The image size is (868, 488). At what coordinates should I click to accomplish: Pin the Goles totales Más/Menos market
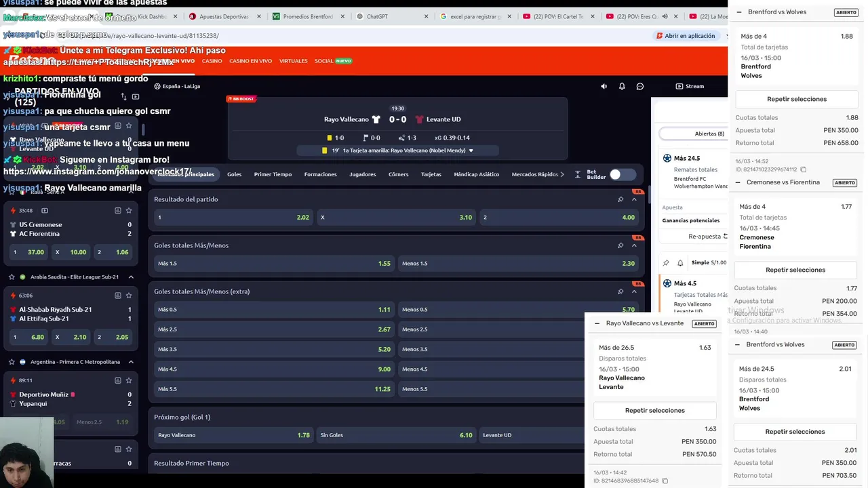click(x=620, y=245)
